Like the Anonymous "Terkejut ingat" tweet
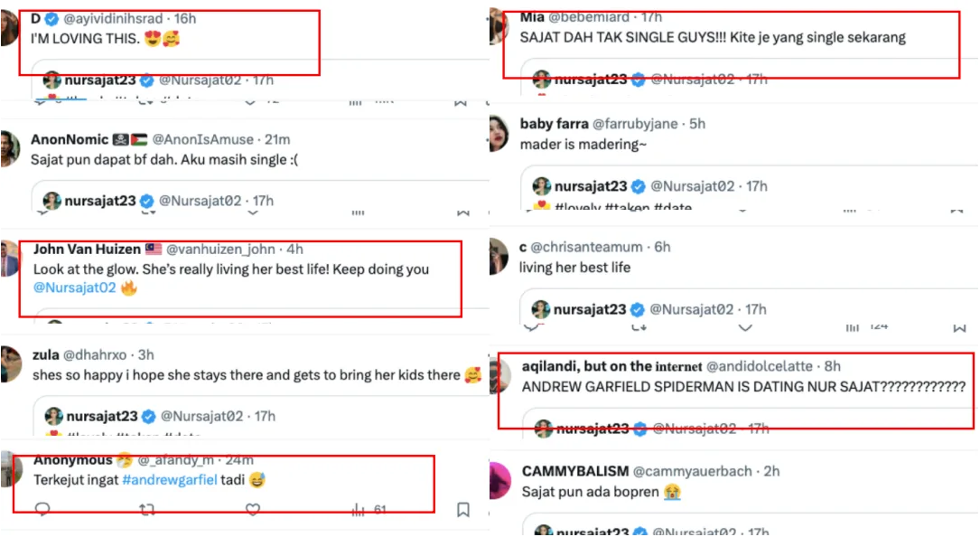Screen dimensions: 980x537 [x=253, y=510]
